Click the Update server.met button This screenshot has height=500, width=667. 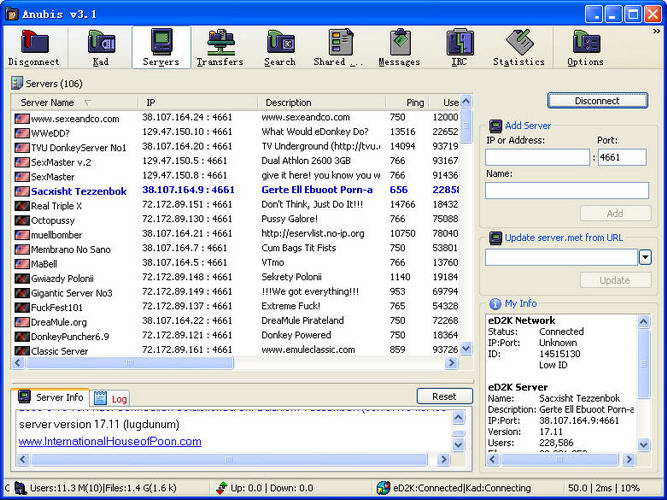pos(615,280)
